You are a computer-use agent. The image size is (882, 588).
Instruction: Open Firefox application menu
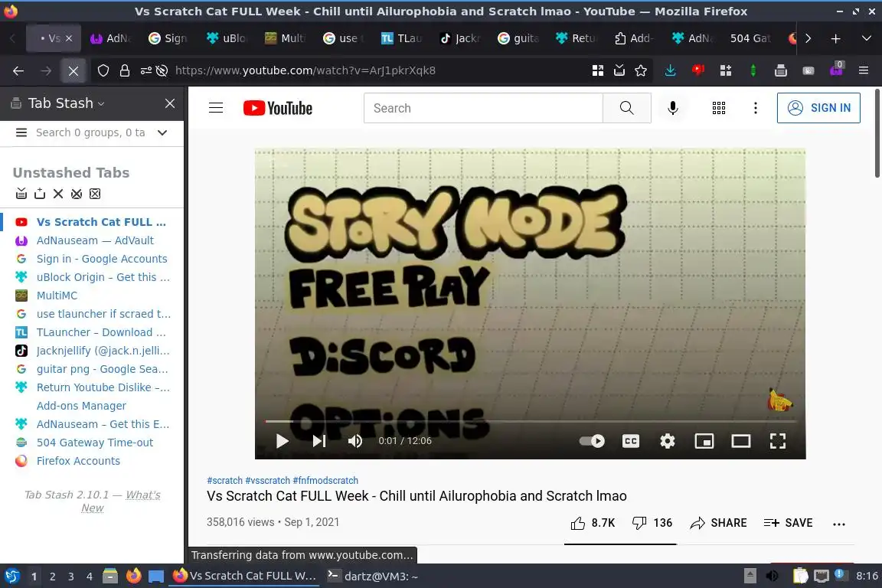click(864, 71)
